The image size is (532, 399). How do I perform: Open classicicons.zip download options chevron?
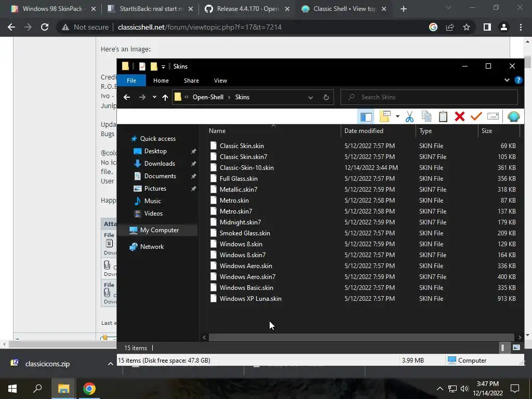(110, 364)
